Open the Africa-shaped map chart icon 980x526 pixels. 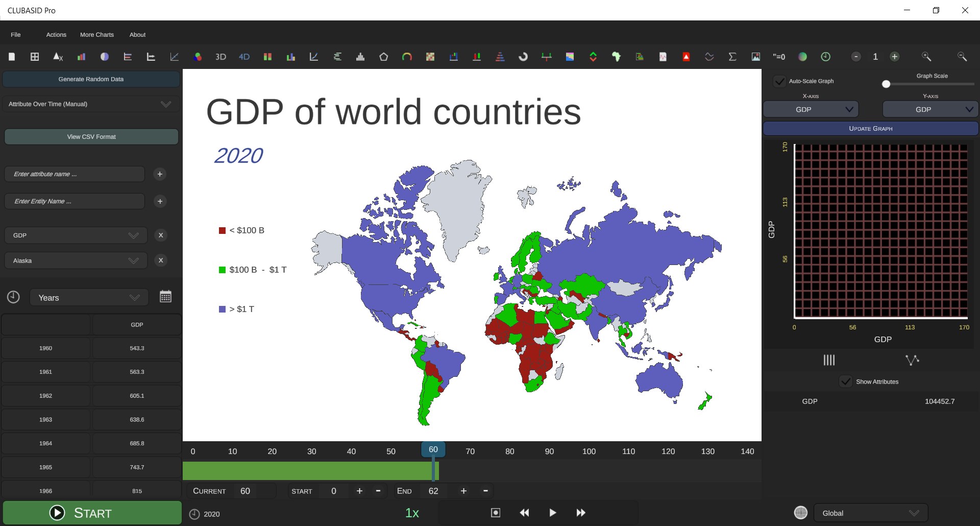(617, 57)
